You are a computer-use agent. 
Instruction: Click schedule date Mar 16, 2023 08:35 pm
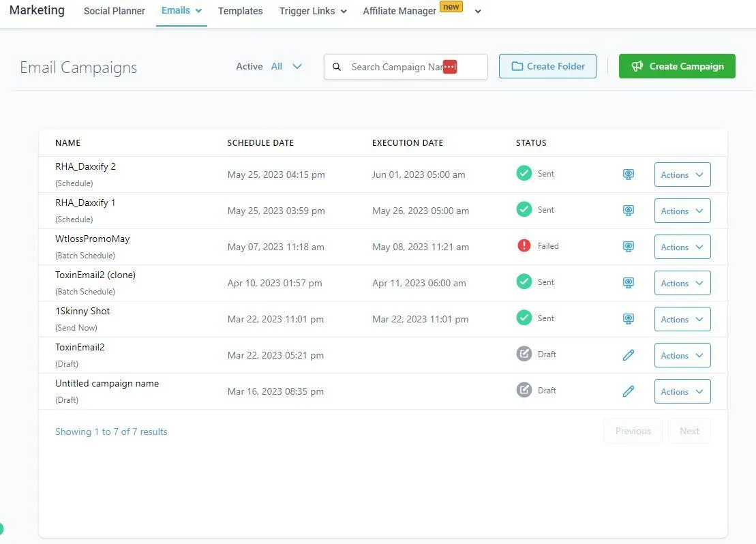coord(275,391)
